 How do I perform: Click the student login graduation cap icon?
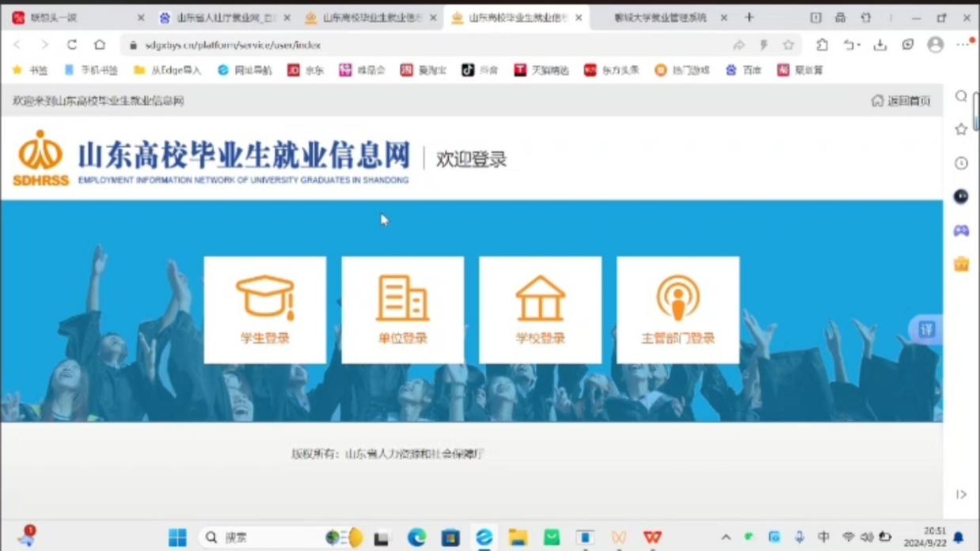pos(264,298)
